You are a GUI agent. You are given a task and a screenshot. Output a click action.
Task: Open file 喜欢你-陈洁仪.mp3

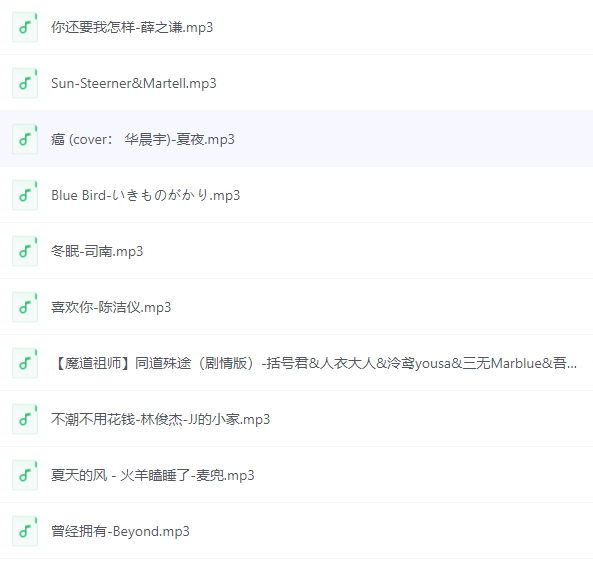111,307
